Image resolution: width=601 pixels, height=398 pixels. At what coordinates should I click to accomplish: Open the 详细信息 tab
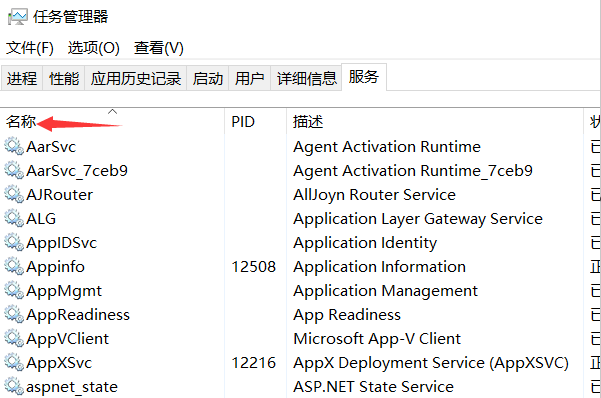pos(306,78)
